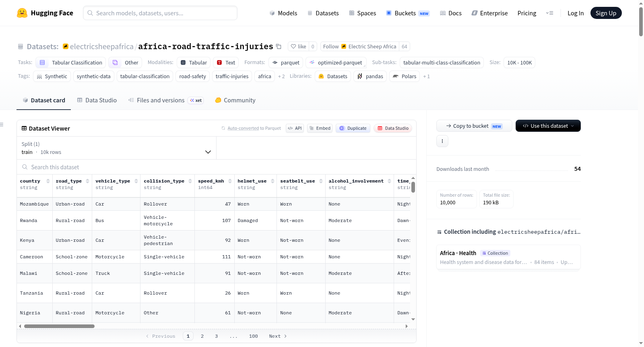Expand the Split train dropdown
Viewport: 644px width, 347px height.
pos(116,148)
